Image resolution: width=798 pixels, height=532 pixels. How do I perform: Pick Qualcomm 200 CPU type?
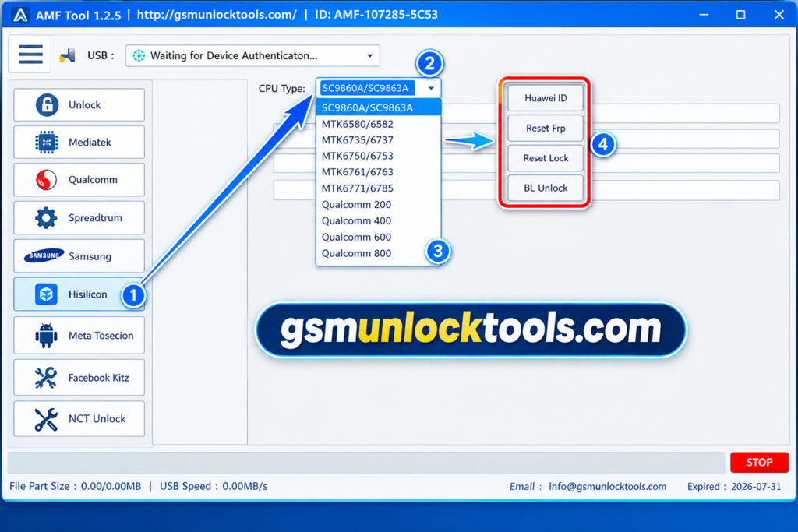click(x=378, y=204)
